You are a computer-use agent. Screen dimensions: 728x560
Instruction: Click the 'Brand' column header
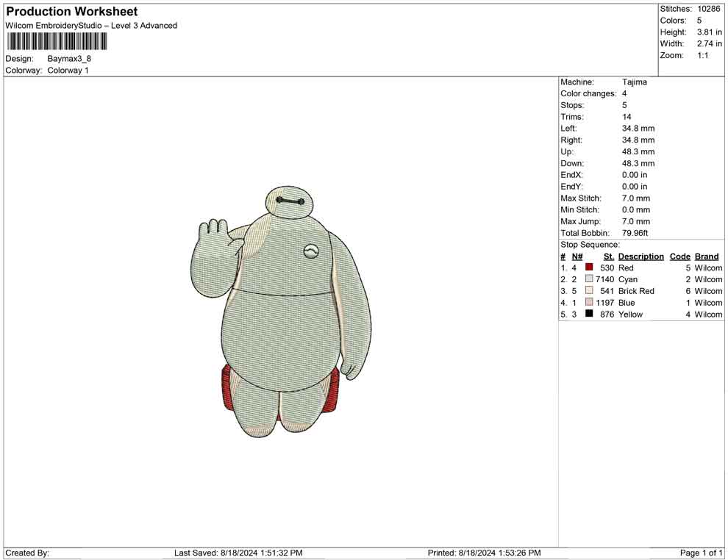tap(707, 256)
